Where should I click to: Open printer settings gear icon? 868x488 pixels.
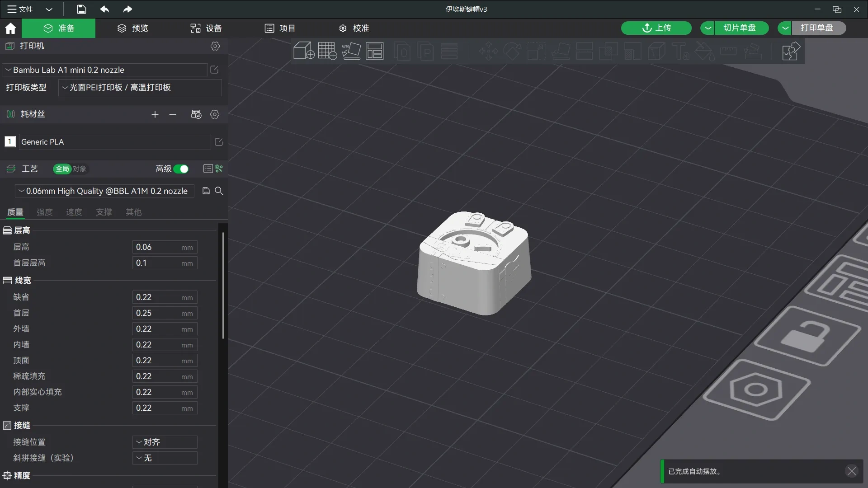(215, 46)
